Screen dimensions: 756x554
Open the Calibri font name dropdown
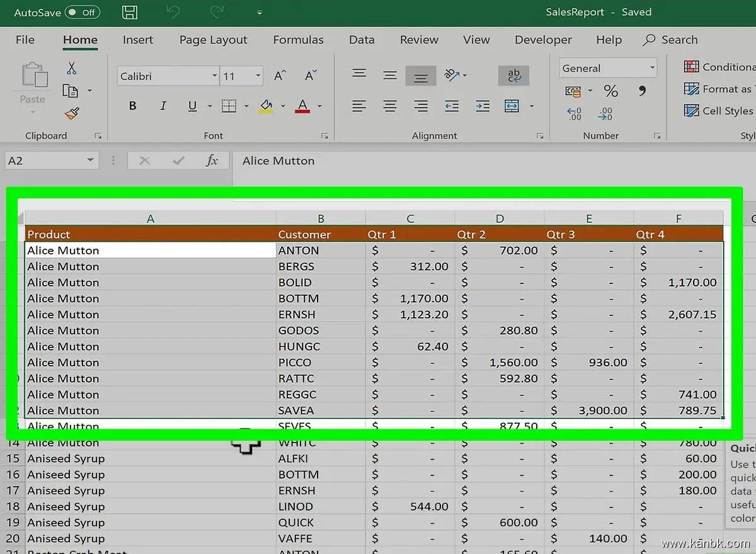tap(214, 76)
